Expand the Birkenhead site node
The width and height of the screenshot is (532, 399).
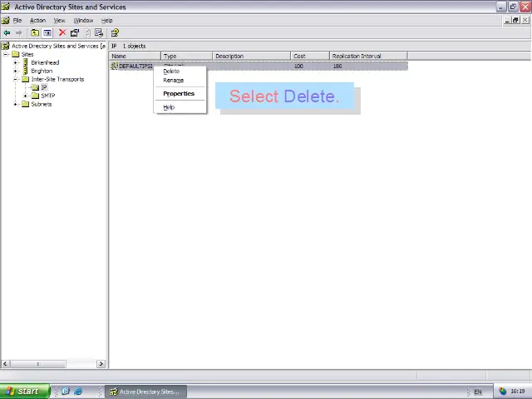click(15, 62)
